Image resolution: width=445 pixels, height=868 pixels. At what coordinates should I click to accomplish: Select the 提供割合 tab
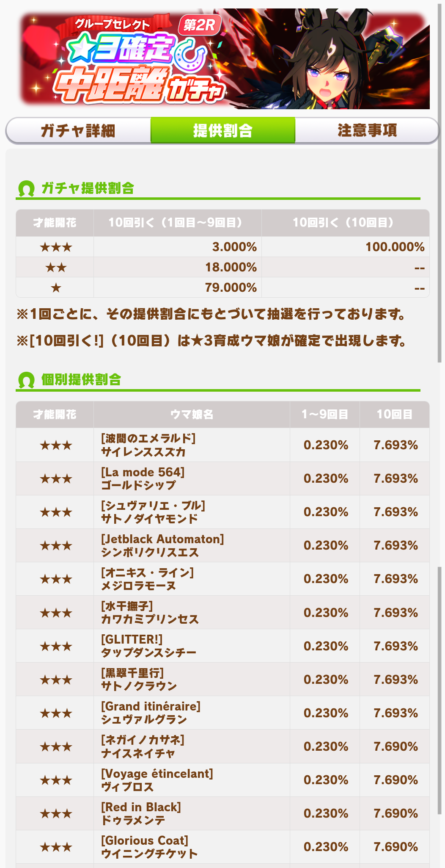223,130
